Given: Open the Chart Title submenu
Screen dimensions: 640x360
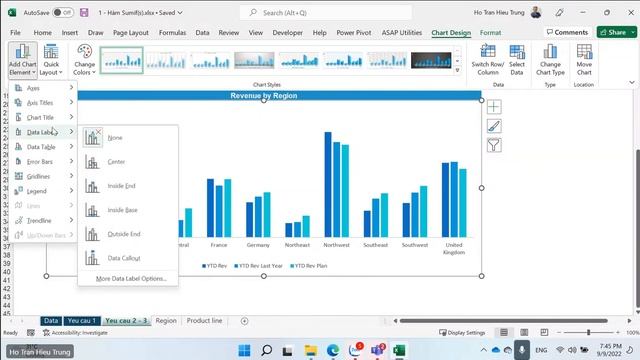Looking at the screenshot, I should click(44, 117).
